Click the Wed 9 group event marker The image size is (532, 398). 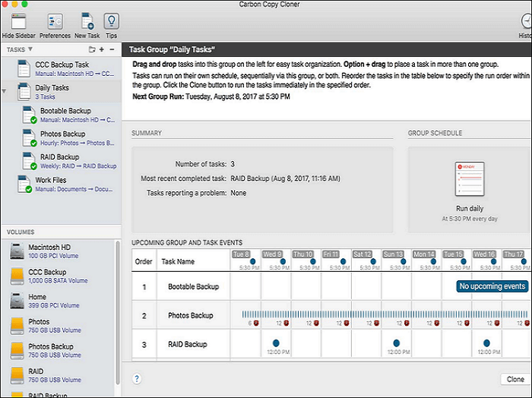point(283,261)
